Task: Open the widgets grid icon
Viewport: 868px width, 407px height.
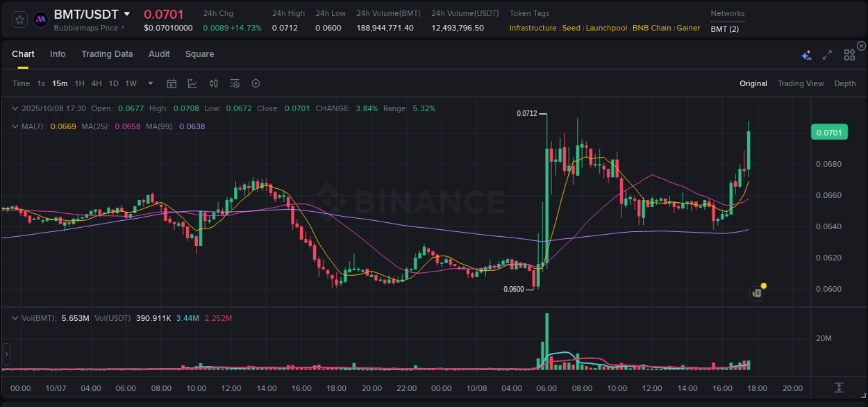Action: point(849,54)
